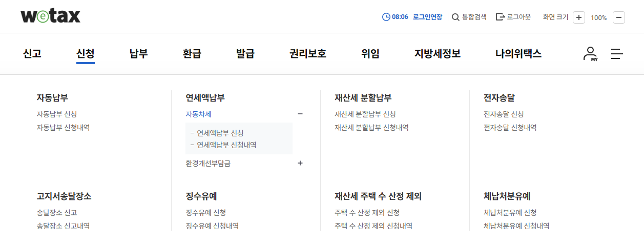Screen dimensions: 644x242
Task: Click 로그인연장 to extend session
Action: coord(427,17)
